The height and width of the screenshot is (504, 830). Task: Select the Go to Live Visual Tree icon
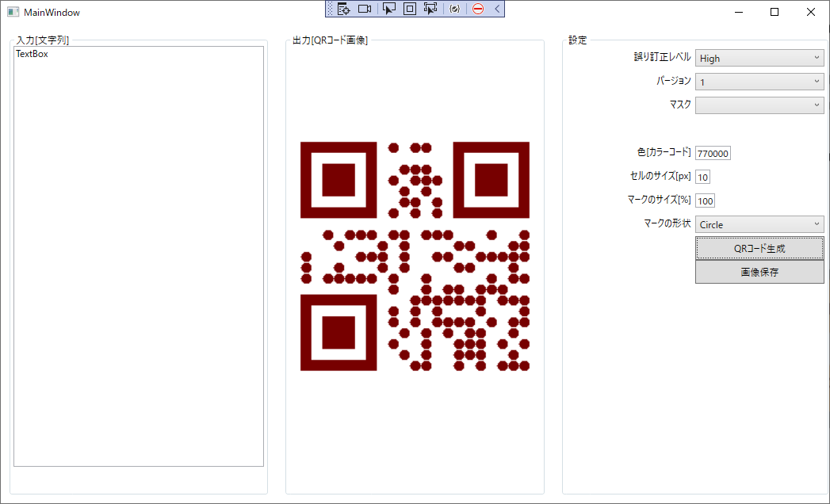click(x=342, y=9)
